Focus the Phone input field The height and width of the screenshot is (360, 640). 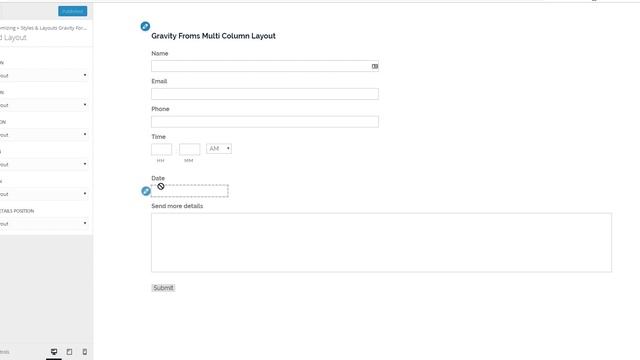click(x=265, y=122)
